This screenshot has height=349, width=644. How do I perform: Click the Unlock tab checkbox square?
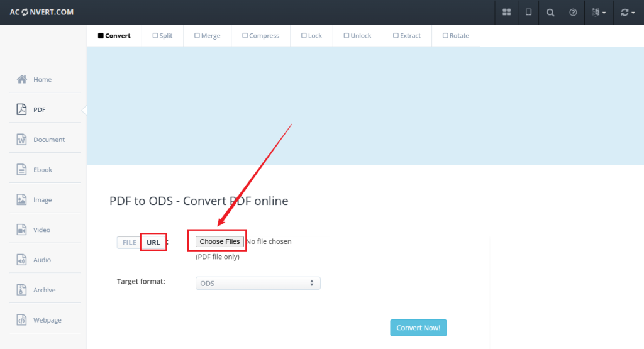(347, 36)
